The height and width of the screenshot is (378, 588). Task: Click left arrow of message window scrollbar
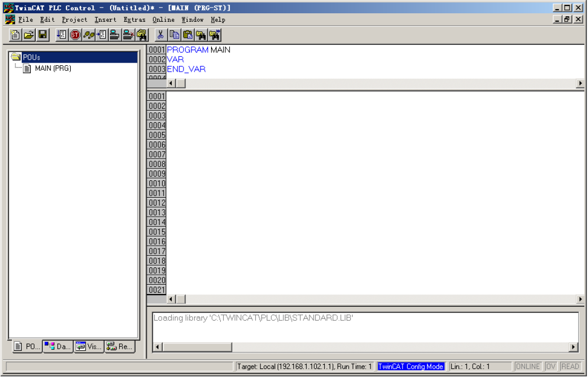coord(157,347)
